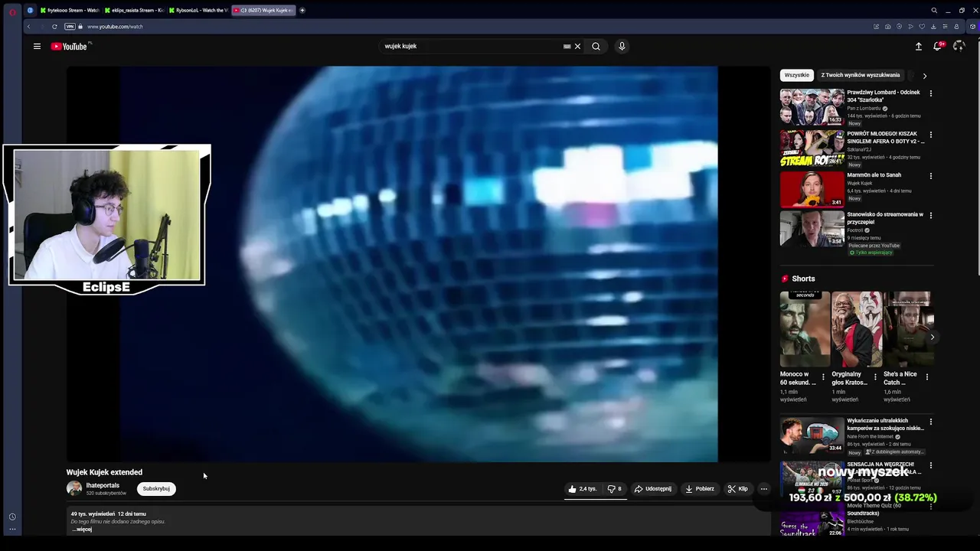980x551 pixels.
Task: Go back with the browser back arrow
Action: click(28, 26)
